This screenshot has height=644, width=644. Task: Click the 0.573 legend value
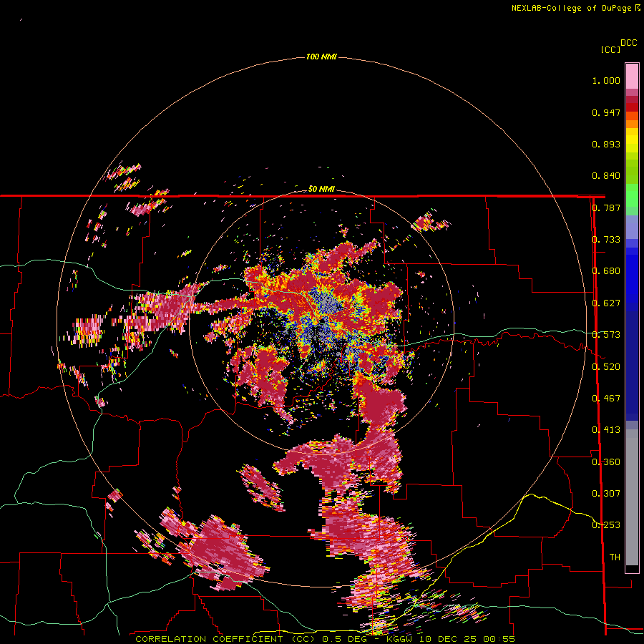pyautogui.click(x=606, y=335)
